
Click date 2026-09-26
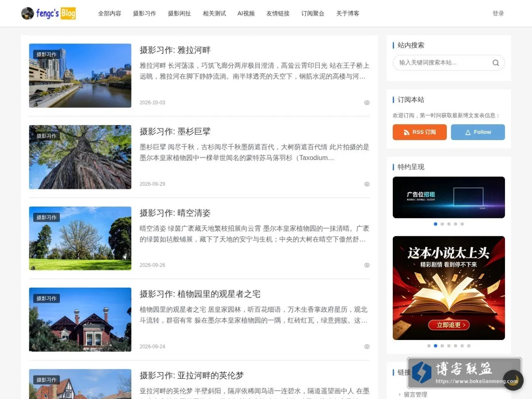coord(153,265)
